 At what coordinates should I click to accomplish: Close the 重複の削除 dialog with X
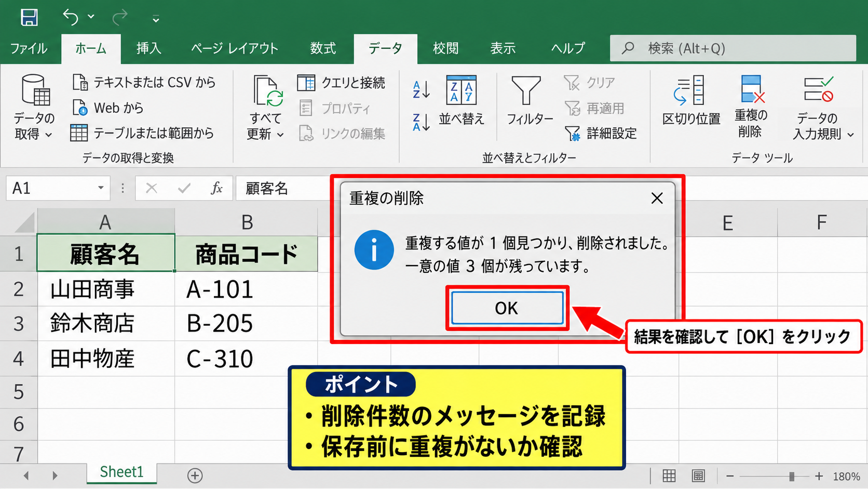click(x=657, y=198)
